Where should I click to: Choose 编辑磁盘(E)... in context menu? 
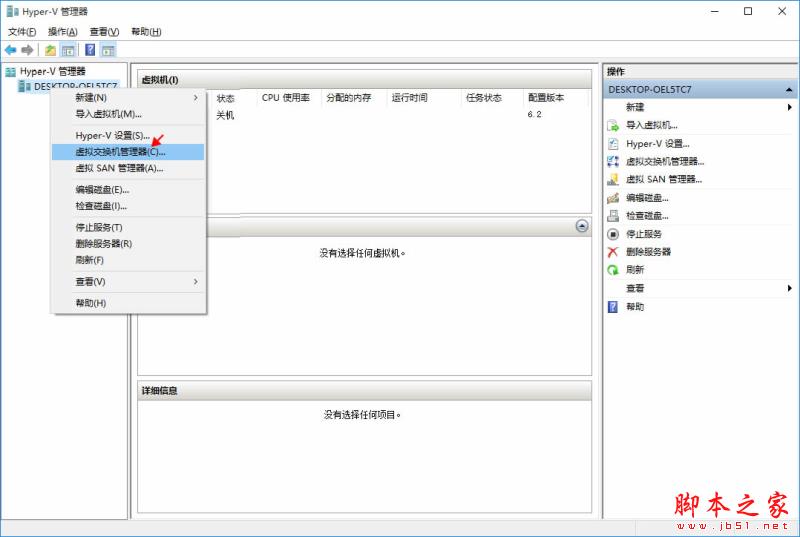pos(128,190)
